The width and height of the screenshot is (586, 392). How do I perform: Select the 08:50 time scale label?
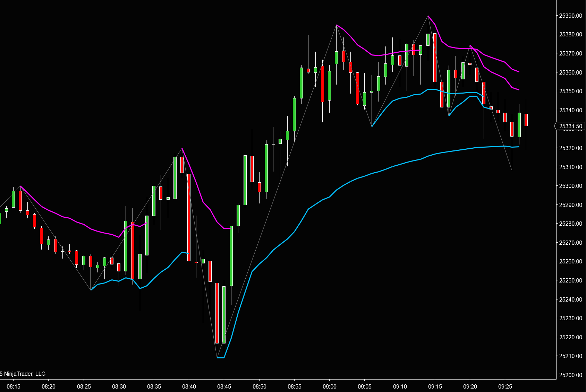260,386
